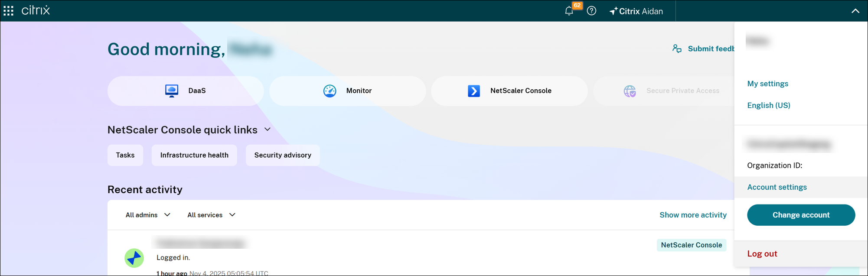This screenshot has width=868, height=276.
Task: Click the Recent activity heading
Action: 145,189
